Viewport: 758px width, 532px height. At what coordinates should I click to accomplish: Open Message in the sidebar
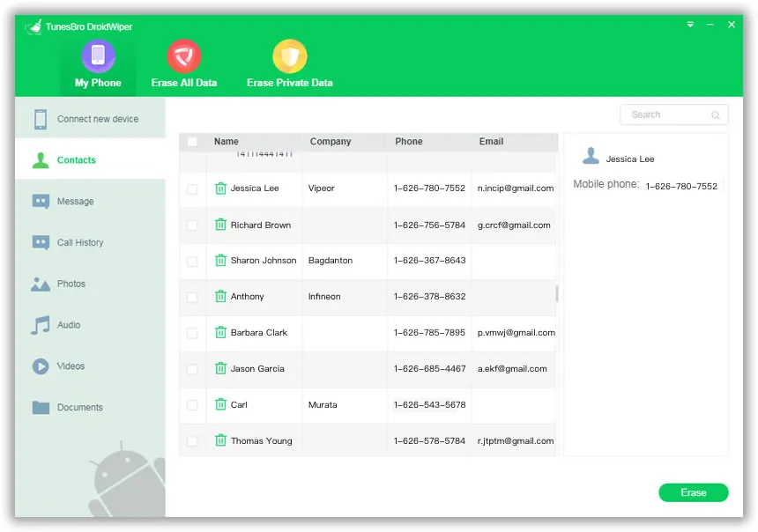coord(75,202)
